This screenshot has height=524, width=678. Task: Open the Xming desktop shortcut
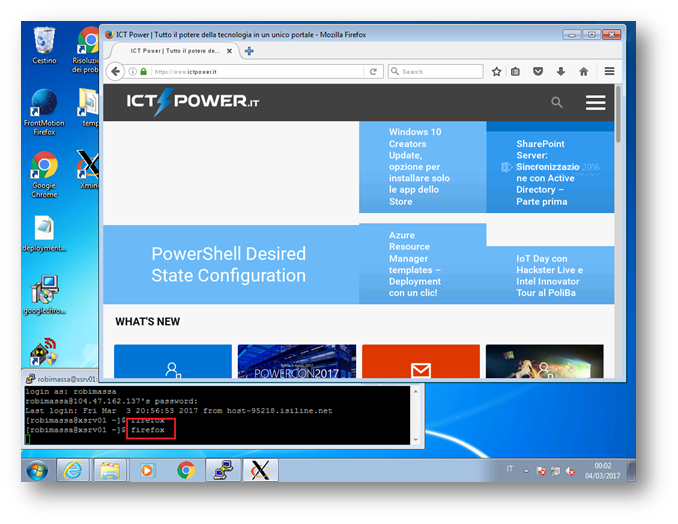[88, 169]
